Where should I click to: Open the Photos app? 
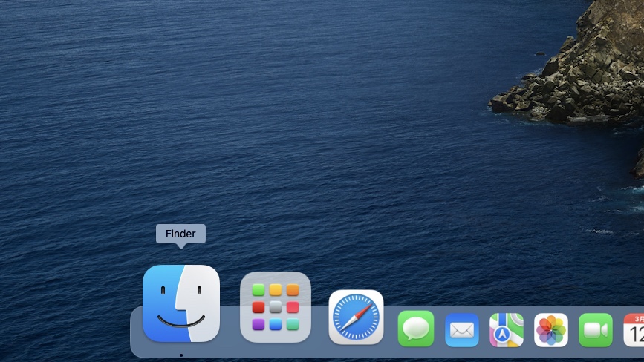tap(551, 330)
